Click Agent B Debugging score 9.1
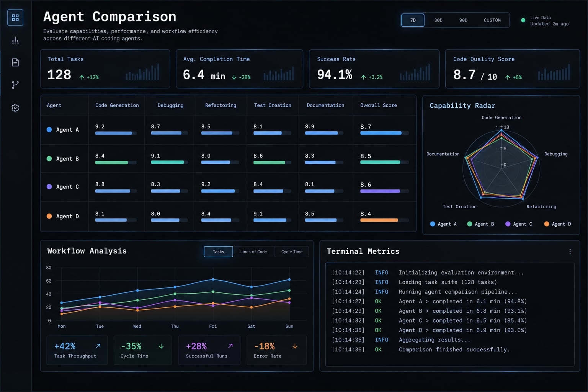This screenshot has height=392, width=588. coord(155,156)
